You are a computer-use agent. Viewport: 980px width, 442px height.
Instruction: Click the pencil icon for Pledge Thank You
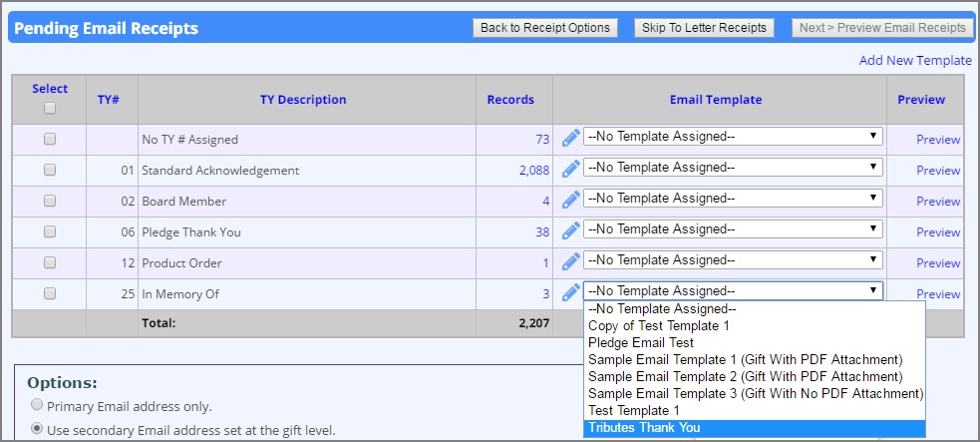[x=570, y=230]
